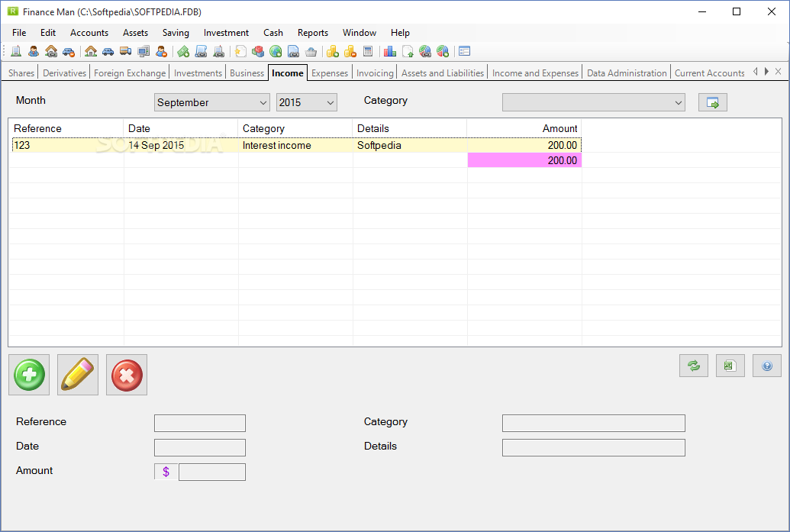Click the blue scroll with link icon
This screenshot has width=790, height=532.
(201, 51)
